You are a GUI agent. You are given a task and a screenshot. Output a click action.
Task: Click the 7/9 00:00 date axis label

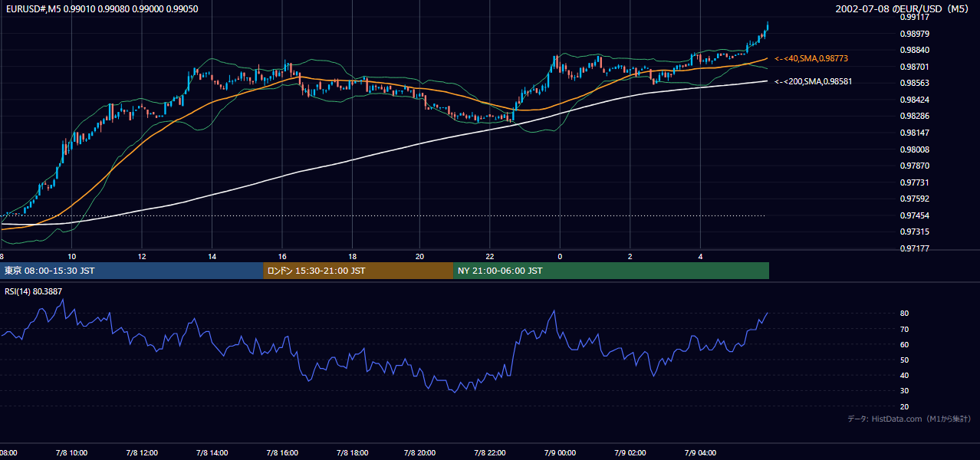point(560,453)
